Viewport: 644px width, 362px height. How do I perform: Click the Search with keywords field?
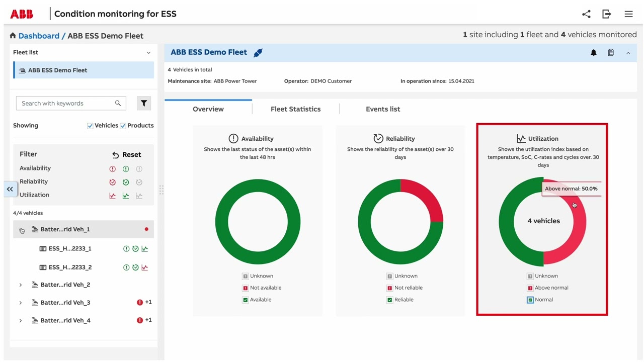point(66,103)
